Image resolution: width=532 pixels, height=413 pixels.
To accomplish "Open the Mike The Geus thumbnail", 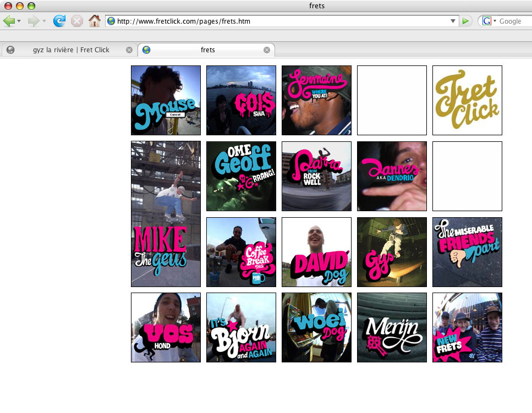I will click(x=166, y=214).
